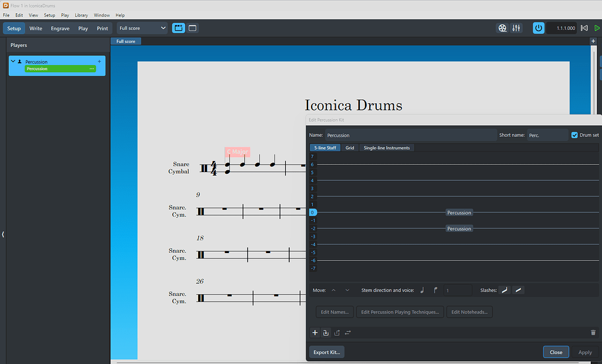The height and width of the screenshot is (364, 602).
Task: Click the Players panel heading
Action: tap(19, 45)
